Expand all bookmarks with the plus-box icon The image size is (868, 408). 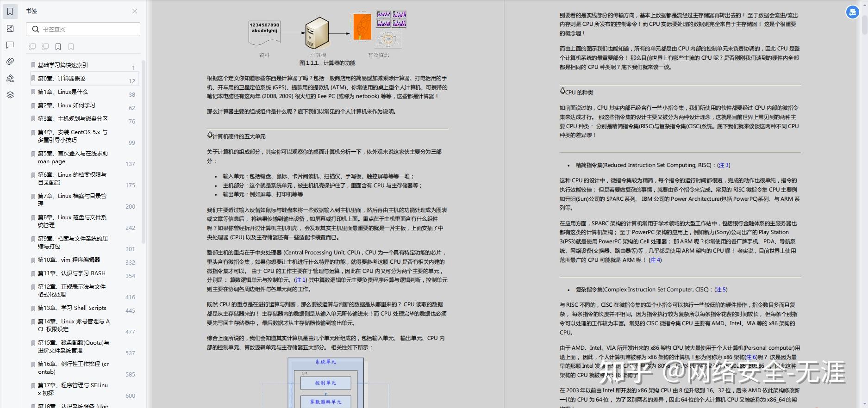pos(32,47)
